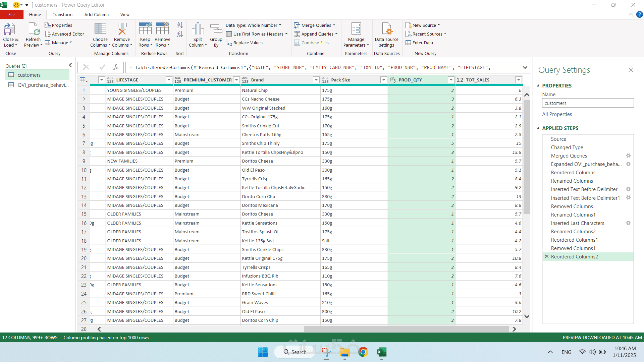644x362 pixels.
Task: Click the Close & Load icon
Action: (9, 29)
